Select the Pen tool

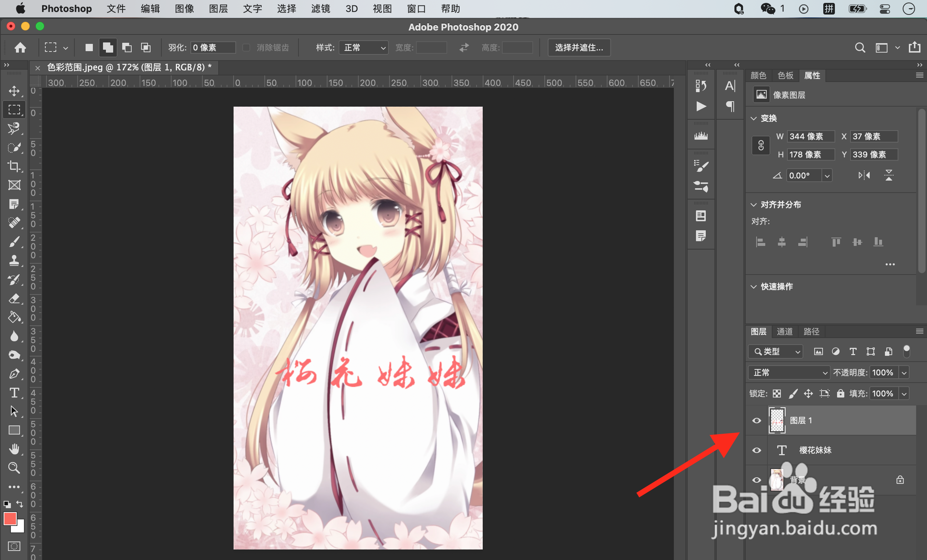[x=14, y=374]
